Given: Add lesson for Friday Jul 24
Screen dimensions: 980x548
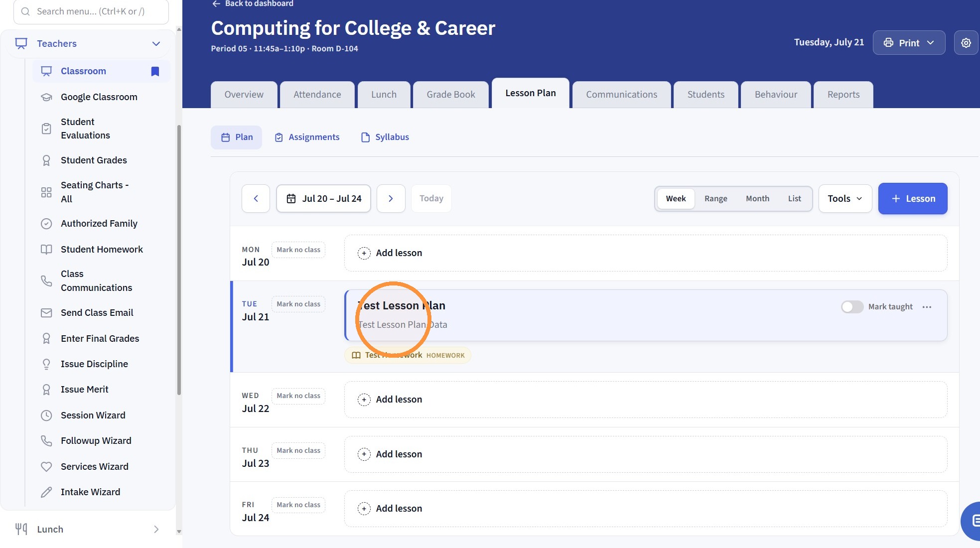Looking at the screenshot, I should (x=645, y=509).
